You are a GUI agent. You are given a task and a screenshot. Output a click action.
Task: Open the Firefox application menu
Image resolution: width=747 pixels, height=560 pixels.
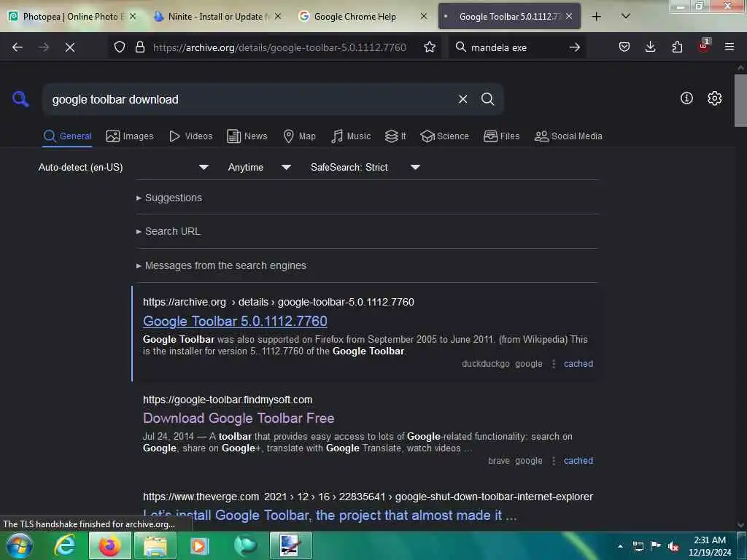[x=729, y=47]
